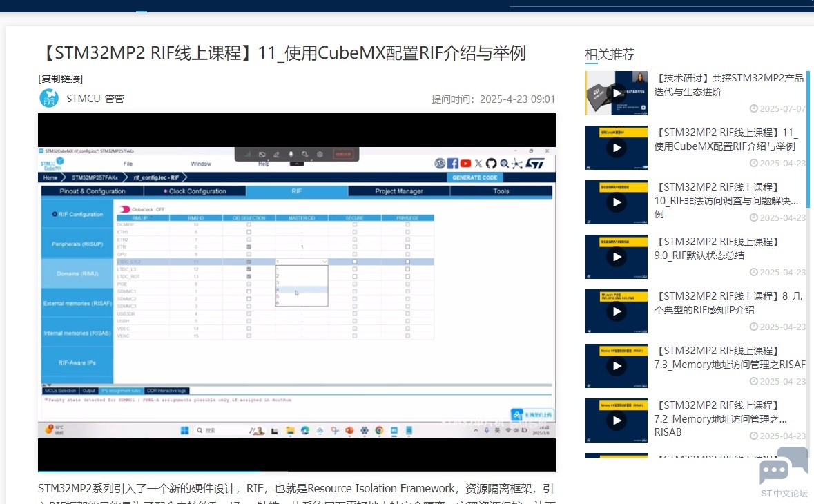Viewport: 814px width, 504px height.
Task: Collapse the meeting toolbar with its chevron
Action: click(x=296, y=164)
